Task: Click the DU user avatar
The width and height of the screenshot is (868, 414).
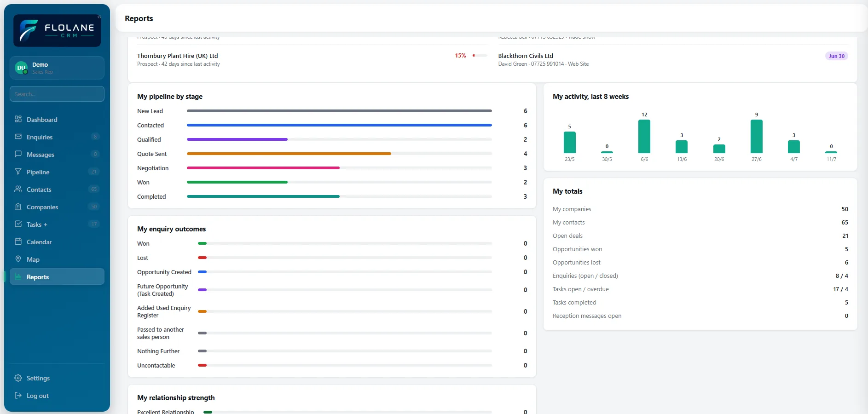Action: 21,68
